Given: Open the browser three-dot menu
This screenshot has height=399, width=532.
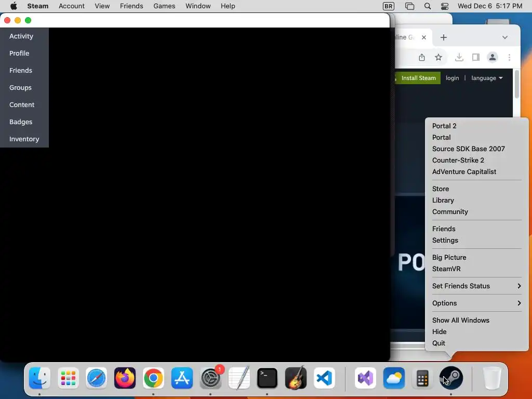Looking at the screenshot, I should 509,57.
